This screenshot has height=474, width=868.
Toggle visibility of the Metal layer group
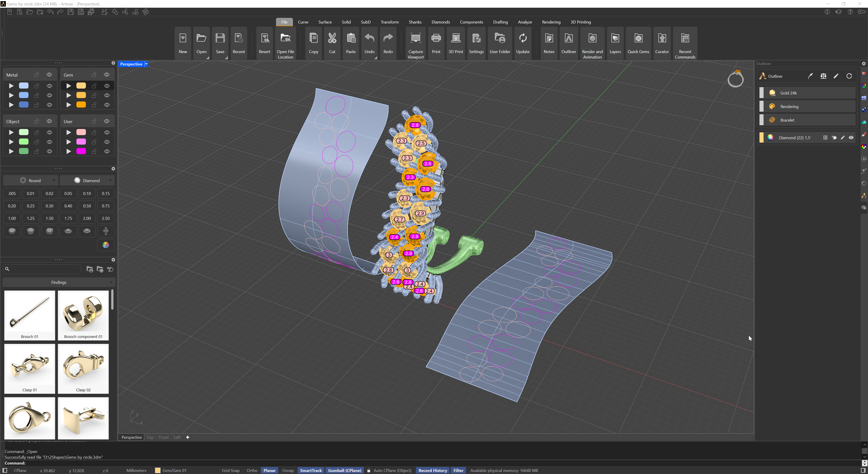click(49, 75)
